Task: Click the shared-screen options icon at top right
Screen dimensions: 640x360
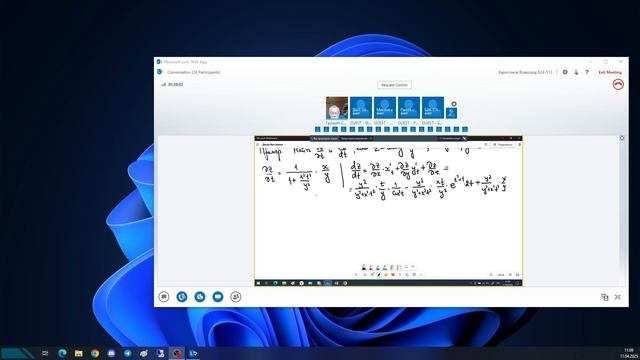Action: pos(622,138)
